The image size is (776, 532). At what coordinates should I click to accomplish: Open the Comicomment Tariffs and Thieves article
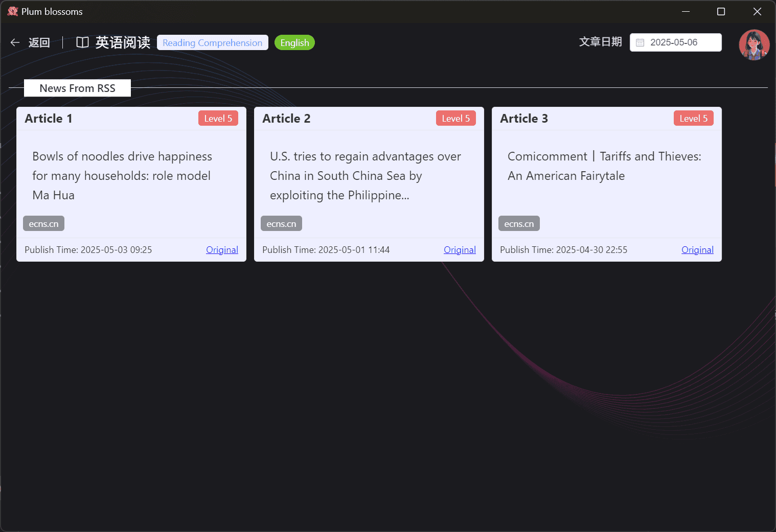[604, 166]
